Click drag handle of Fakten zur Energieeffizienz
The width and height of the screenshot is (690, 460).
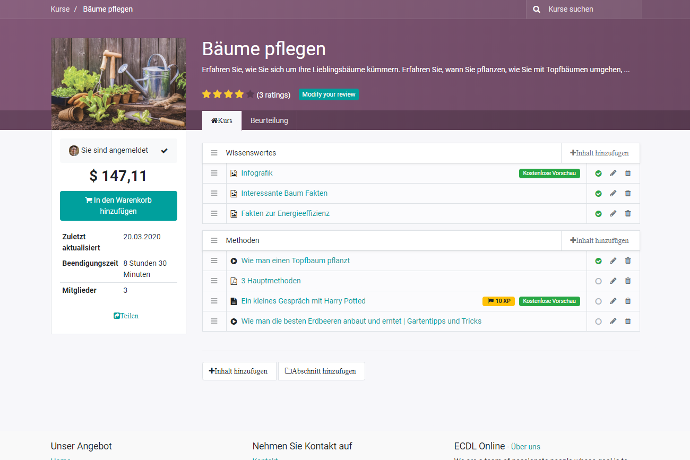[214, 213]
